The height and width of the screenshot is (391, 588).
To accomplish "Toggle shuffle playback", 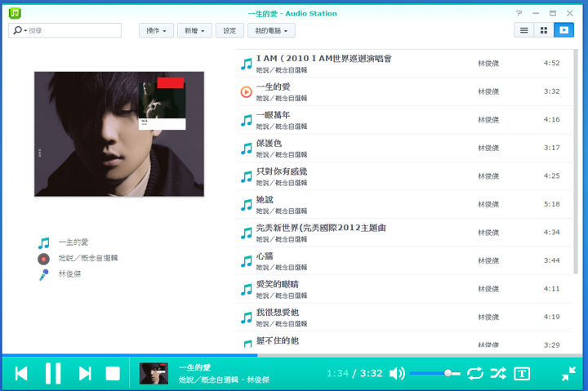I will point(497,373).
